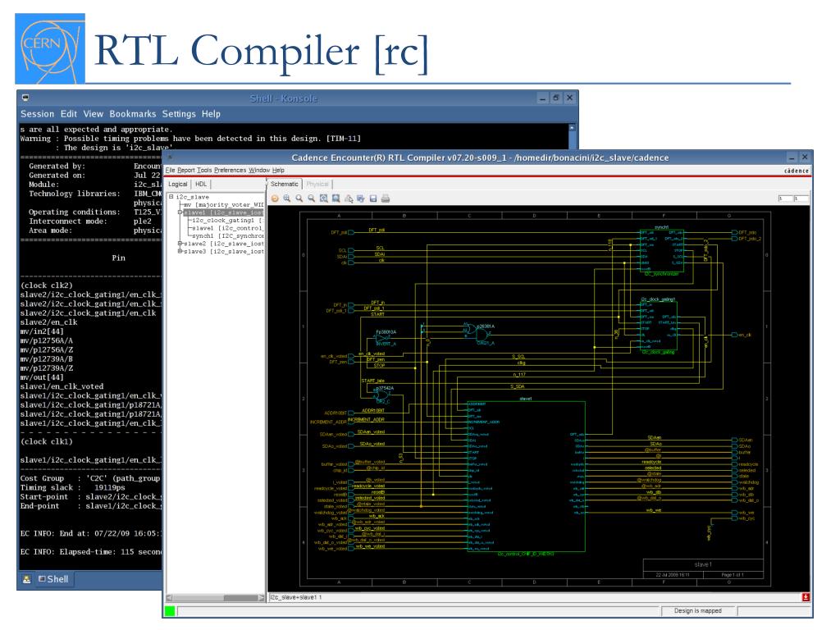
Task: Click the RTL Compiler title bar pin icon
Action: click(170, 157)
